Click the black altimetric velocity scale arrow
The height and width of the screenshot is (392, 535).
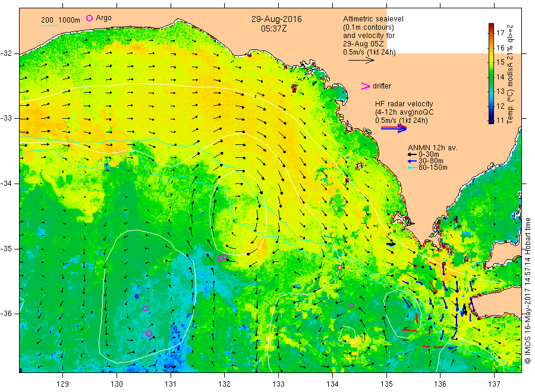coord(361,61)
